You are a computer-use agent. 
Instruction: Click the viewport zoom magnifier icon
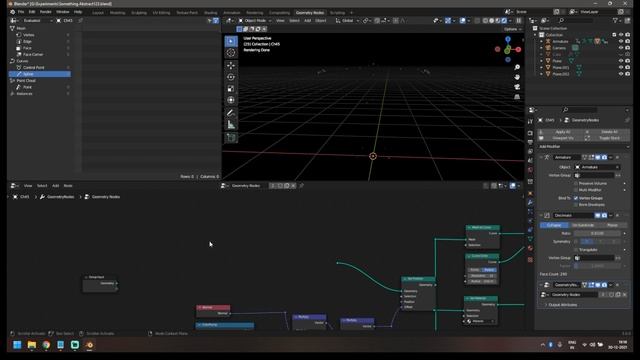click(x=517, y=67)
